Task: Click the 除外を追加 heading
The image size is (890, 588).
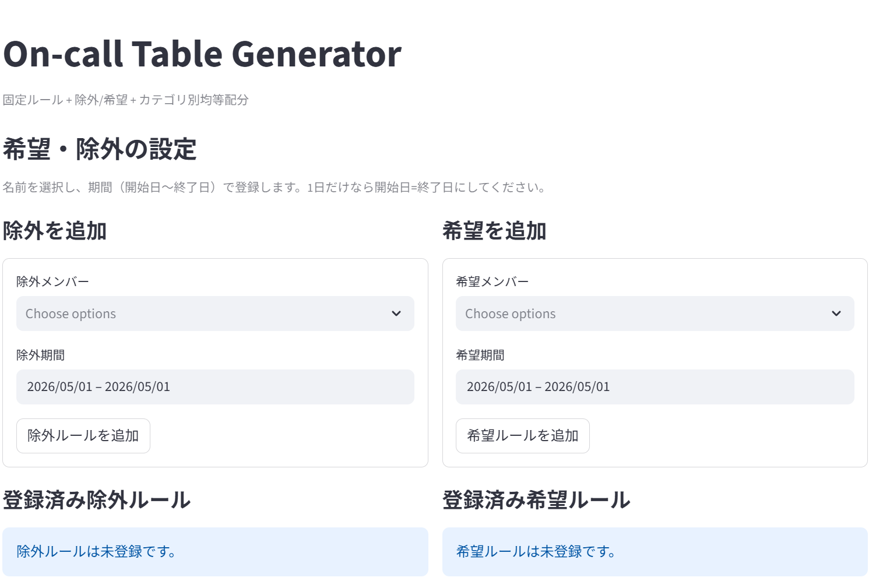Action: click(x=55, y=231)
